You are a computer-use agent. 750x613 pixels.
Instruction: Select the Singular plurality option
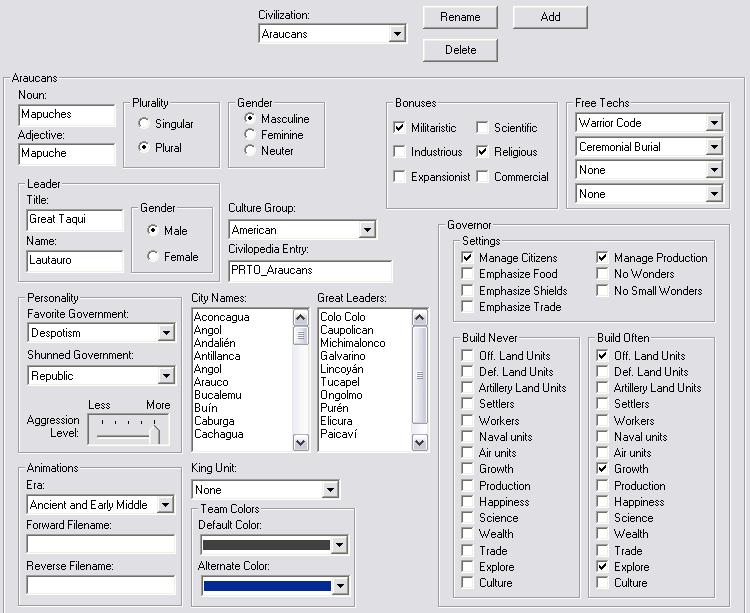tap(145, 124)
